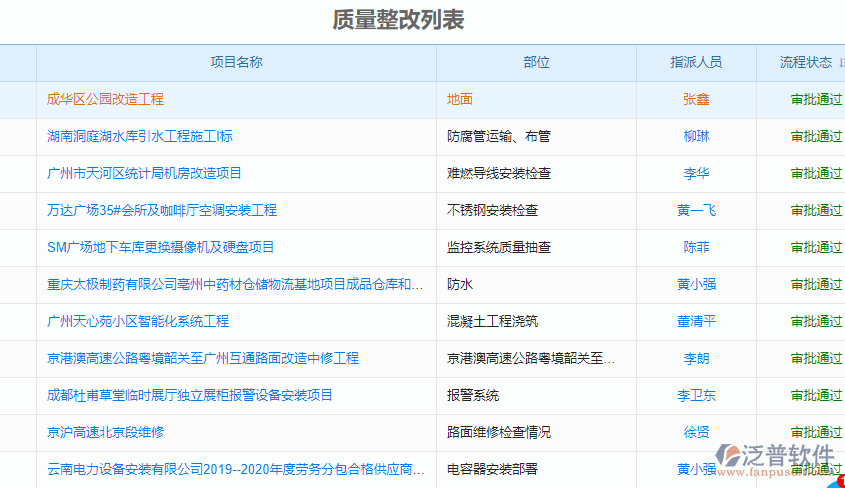Click 审批通过 status in 黄一飞 row

[816, 210]
